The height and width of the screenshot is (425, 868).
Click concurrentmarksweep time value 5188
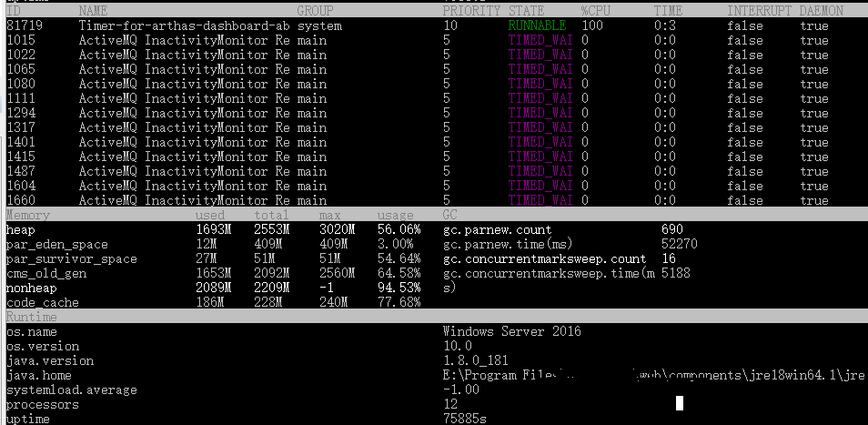676,273
